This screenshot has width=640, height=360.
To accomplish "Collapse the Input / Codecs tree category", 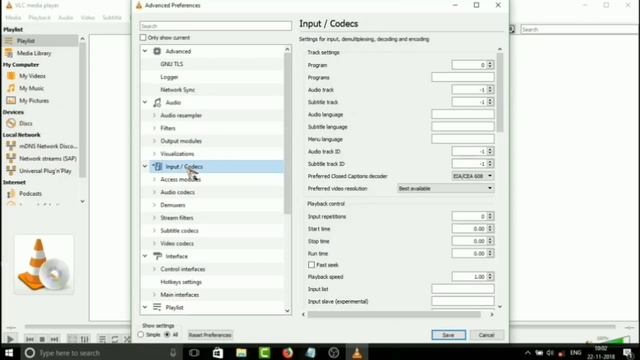I will click(145, 166).
